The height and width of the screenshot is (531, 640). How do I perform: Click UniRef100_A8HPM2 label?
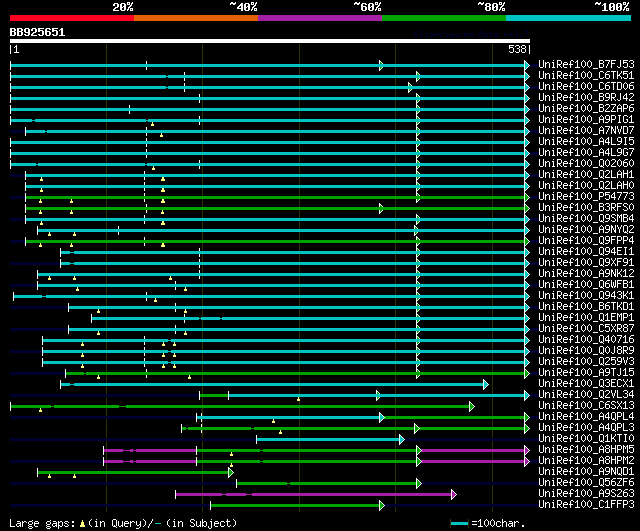pos(586,461)
